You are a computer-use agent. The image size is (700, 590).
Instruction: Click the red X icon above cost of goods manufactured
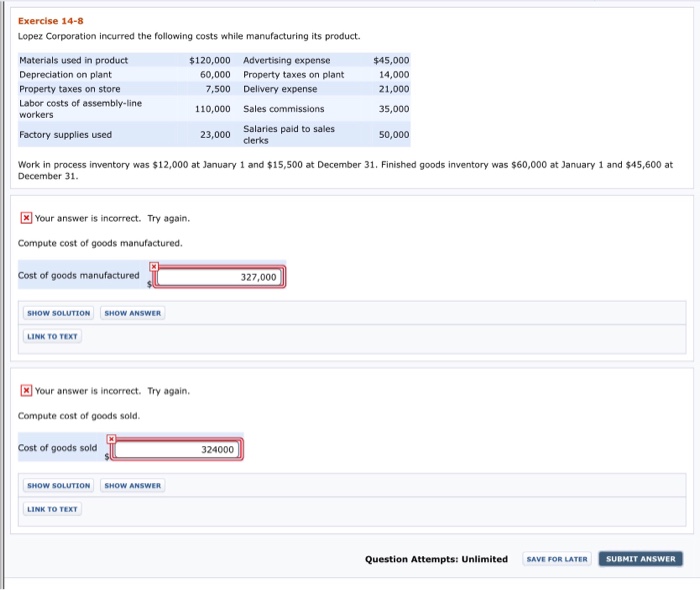coord(26,218)
